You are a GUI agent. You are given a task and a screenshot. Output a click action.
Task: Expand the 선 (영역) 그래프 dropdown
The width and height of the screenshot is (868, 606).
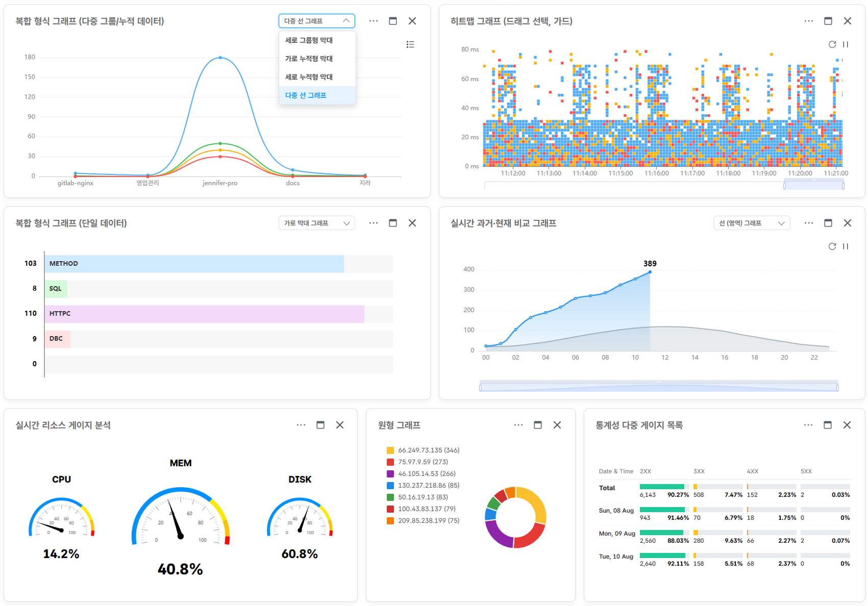tap(751, 223)
